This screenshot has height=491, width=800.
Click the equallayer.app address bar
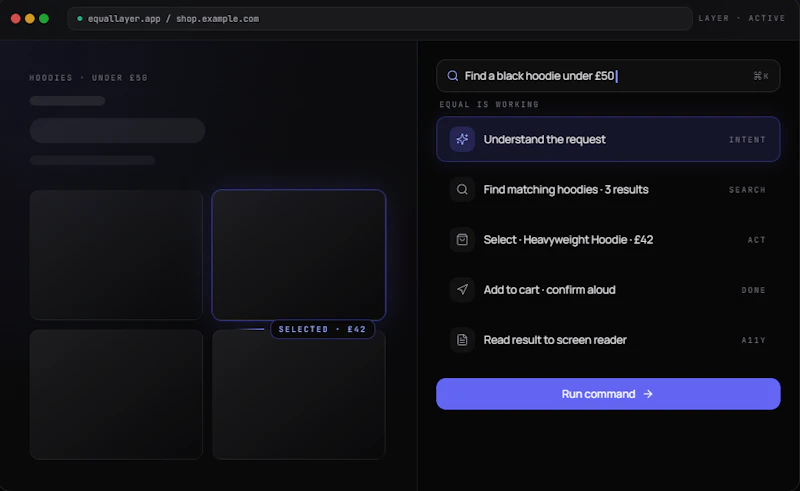point(380,19)
